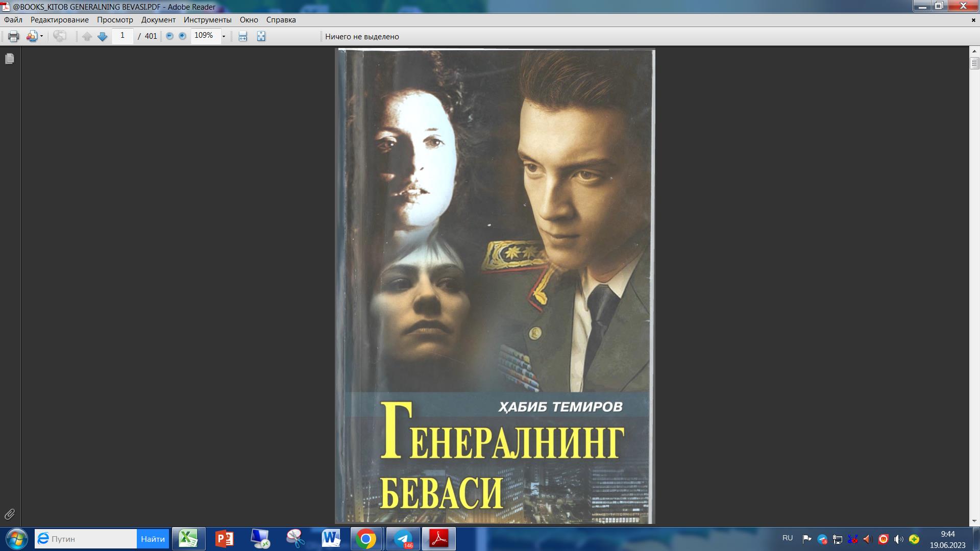Click the red round badge tray icon
The height and width of the screenshot is (551, 980).
click(x=884, y=539)
